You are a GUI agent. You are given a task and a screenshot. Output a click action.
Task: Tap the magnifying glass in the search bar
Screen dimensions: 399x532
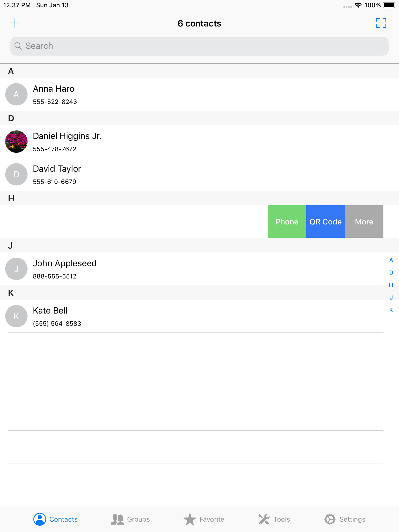(18, 46)
